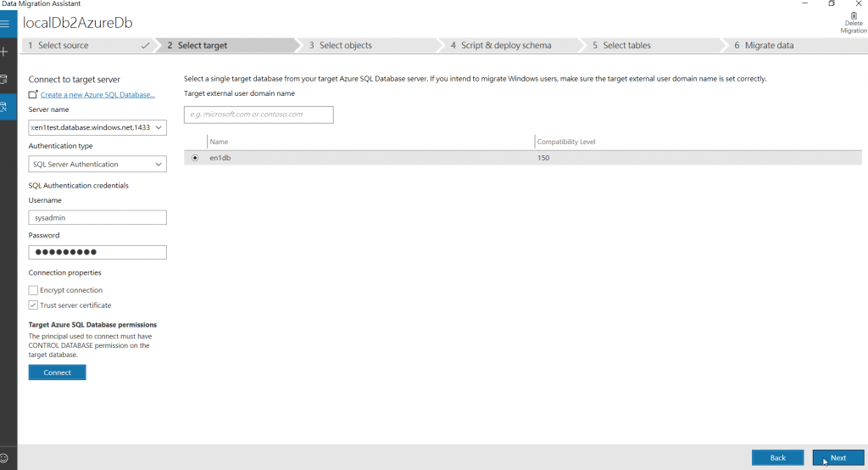
Task: Open the Migrate data step
Action: pyautogui.click(x=795, y=46)
